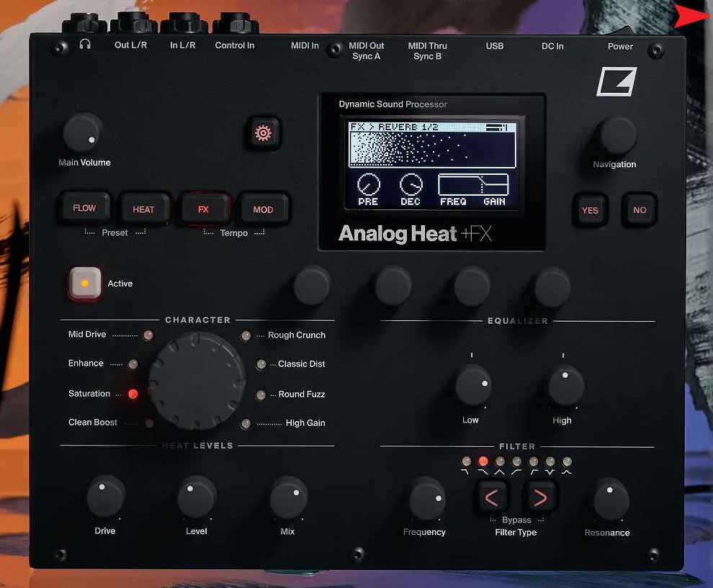The width and height of the screenshot is (713, 588).
Task: Select the Round Fuzz heat level
Action: pos(260,394)
